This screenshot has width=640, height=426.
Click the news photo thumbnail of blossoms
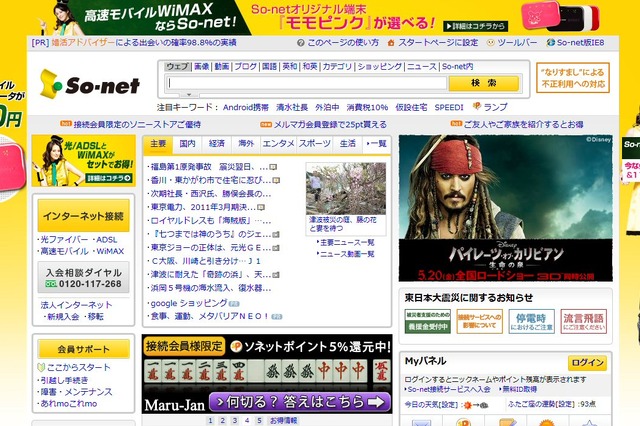[x=346, y=188]
